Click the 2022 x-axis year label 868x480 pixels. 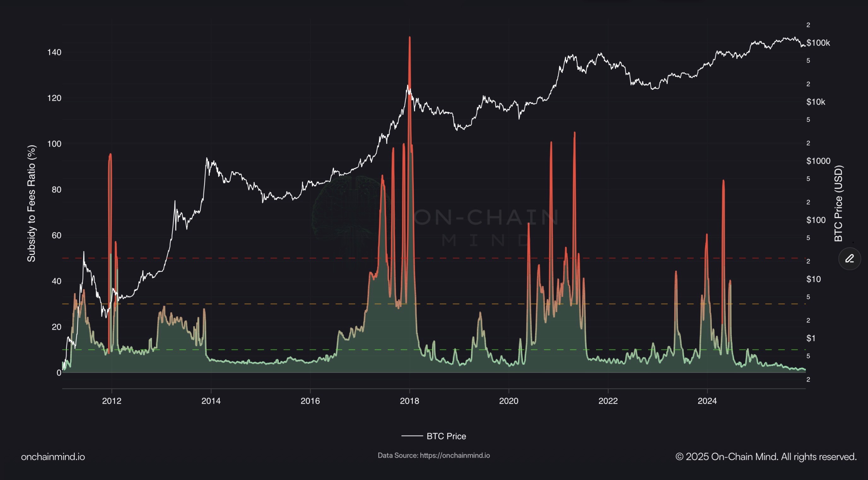point(608,401)
